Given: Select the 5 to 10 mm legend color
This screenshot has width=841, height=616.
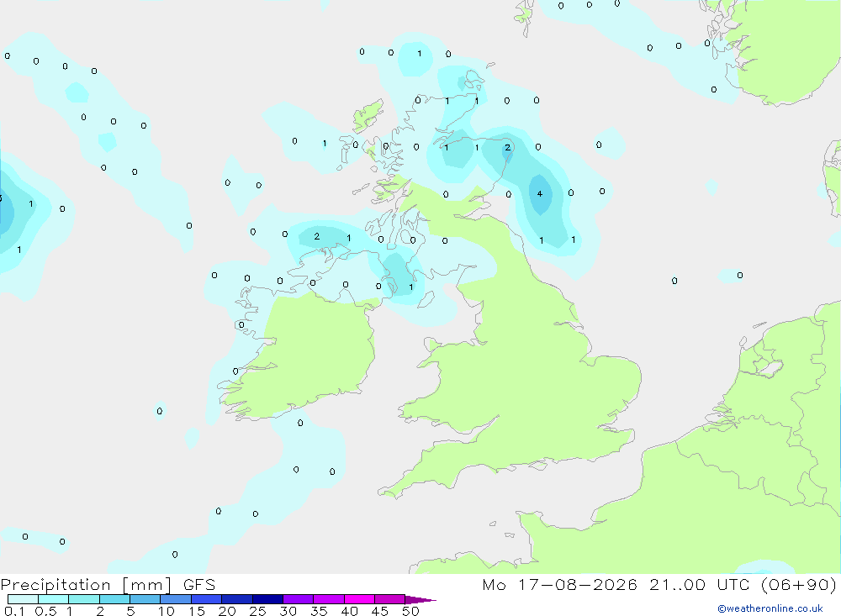Looking at the screenshot, I should (x=145, y=599).
